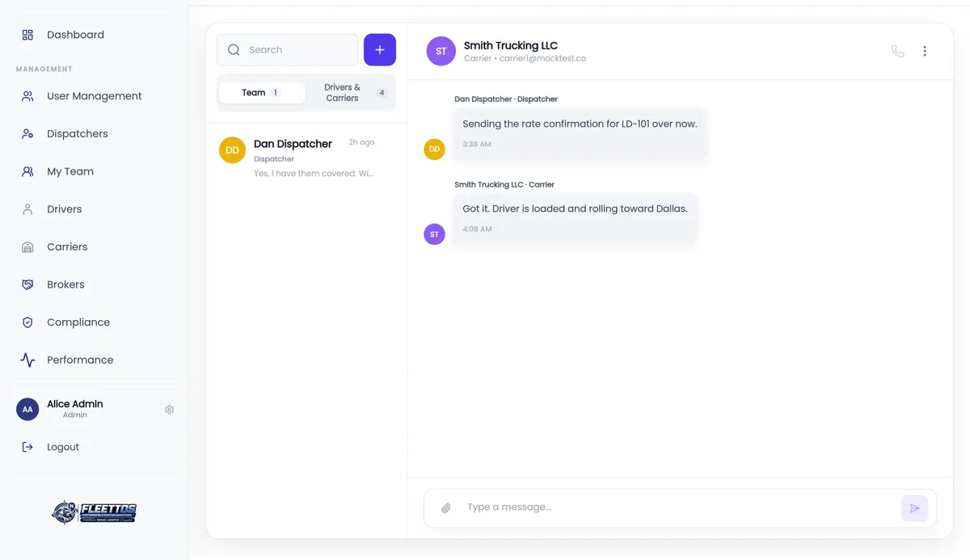Click the Alice Admin profile name
This screenshot has height=560, width=970.
[x=75, y=404]
